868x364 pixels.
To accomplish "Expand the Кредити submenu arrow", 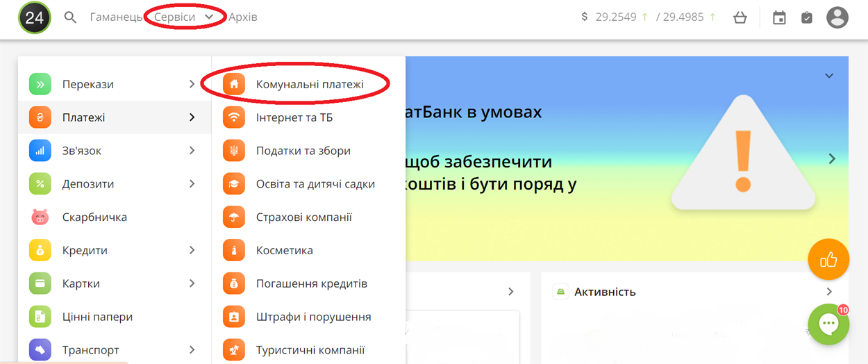I will coord(192,251).
